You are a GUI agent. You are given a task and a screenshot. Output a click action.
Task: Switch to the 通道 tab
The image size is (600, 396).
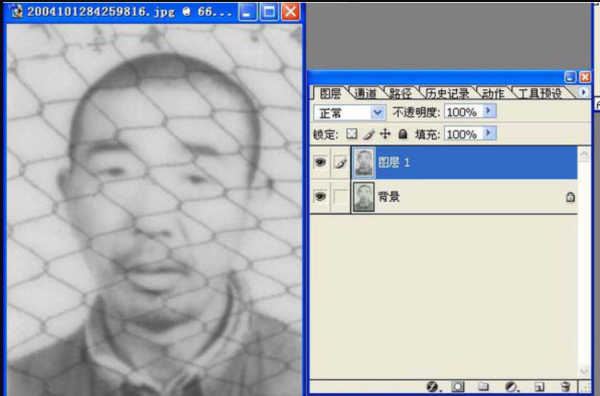[x=365, y=93]
